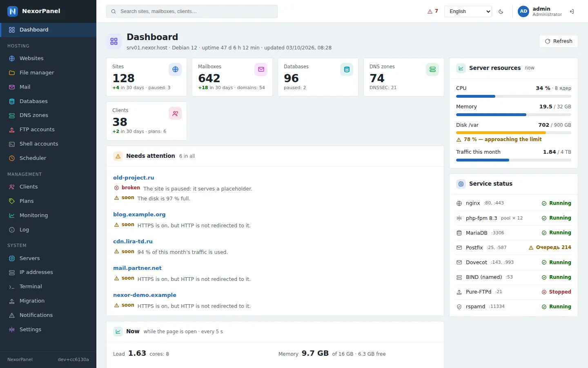
Task: Open the mail.partner.net site link
Action: [x=137, y=268]
